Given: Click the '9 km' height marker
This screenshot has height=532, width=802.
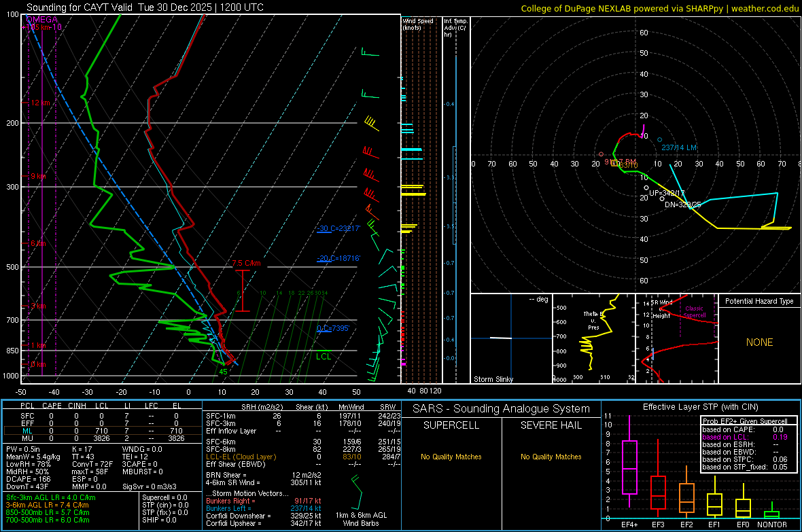Looking at the screenshot, I should [x=38, y=176].
